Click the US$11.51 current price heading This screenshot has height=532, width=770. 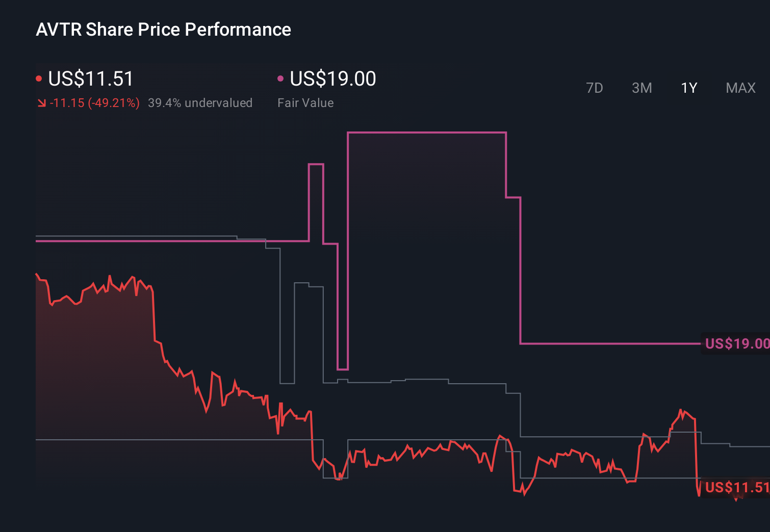click(x=91, y=79)
